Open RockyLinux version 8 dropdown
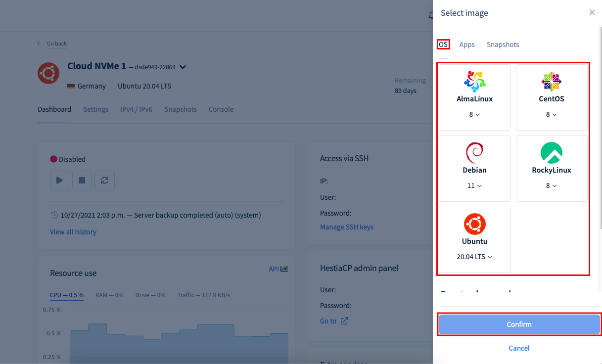 point(552,185)
